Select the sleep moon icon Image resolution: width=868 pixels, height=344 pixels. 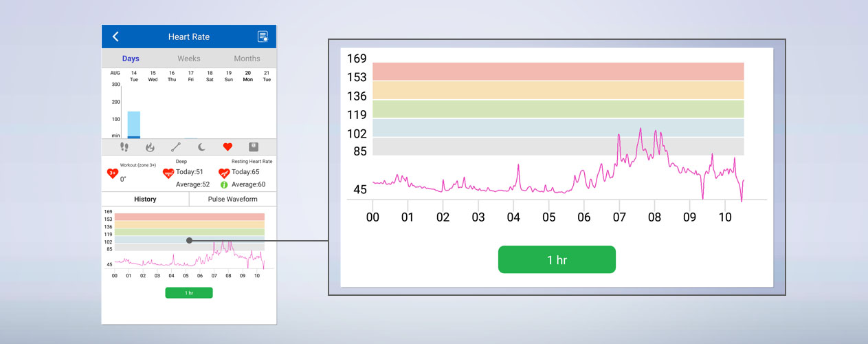[202, 147]
